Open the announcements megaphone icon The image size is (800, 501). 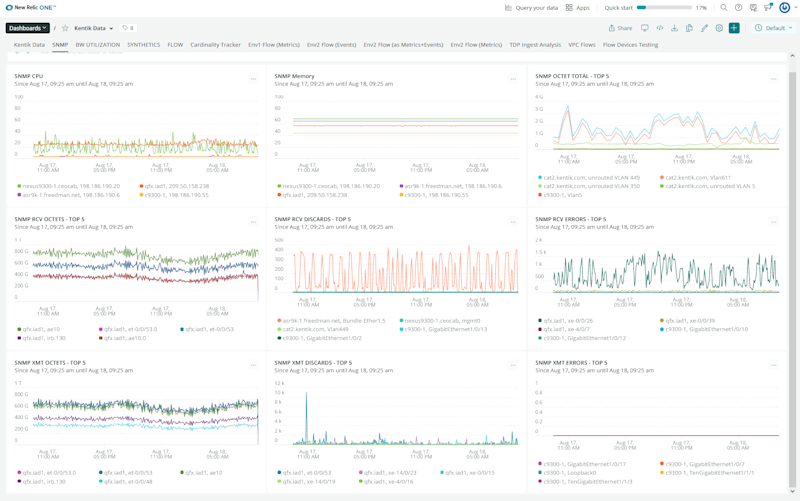768,8
